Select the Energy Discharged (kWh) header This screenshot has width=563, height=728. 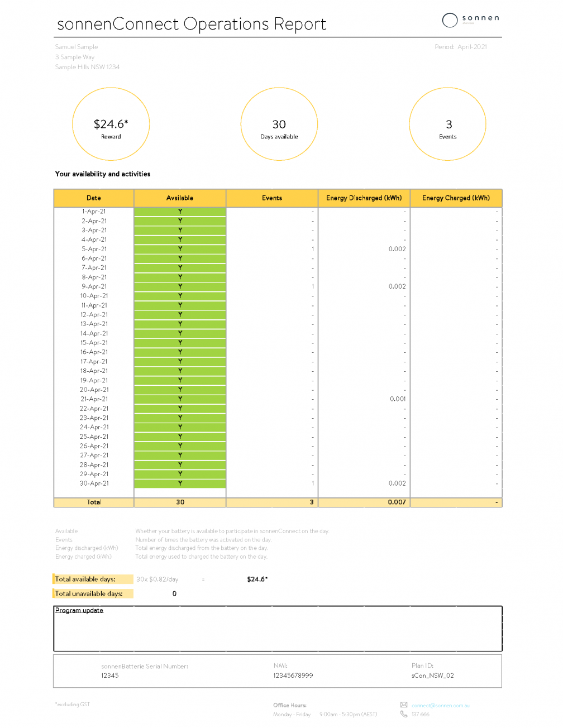click(x=364, y=198)
